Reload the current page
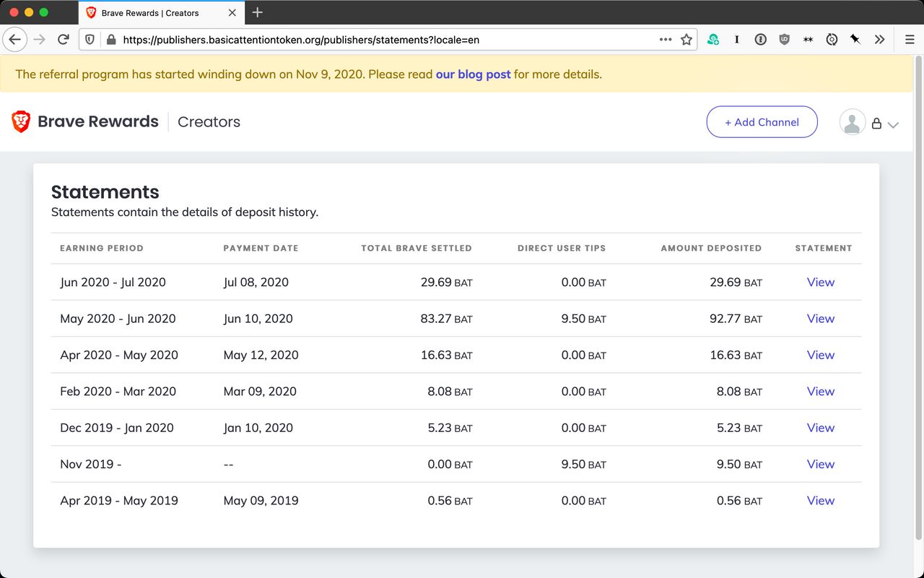Screen dimensions: 924x578 64,40
